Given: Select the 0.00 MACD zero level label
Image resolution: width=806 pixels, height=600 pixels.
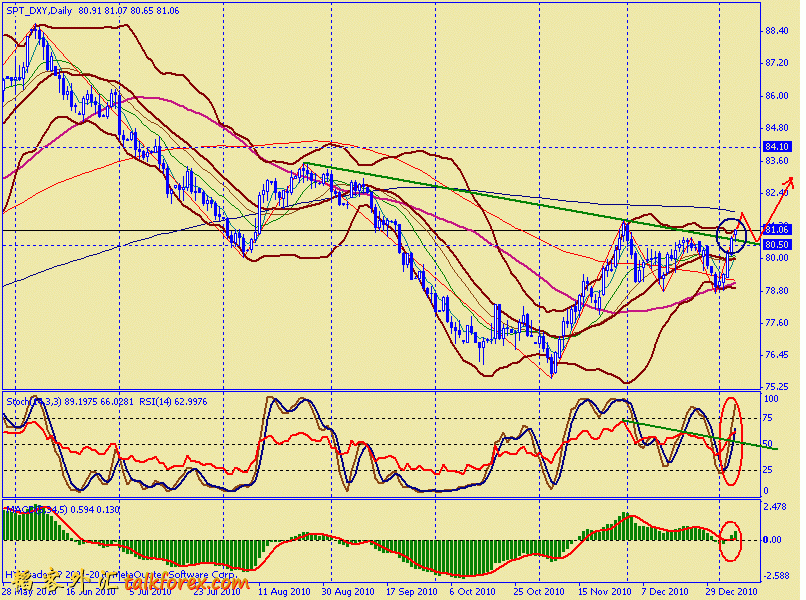Looking at the screenshot, I should [x=773, y=540].
